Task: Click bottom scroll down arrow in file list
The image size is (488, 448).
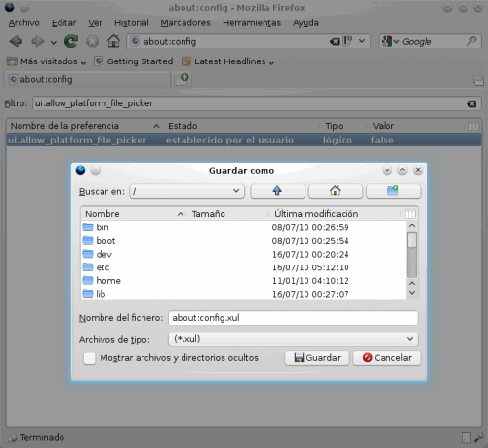Action: [412, 293]
